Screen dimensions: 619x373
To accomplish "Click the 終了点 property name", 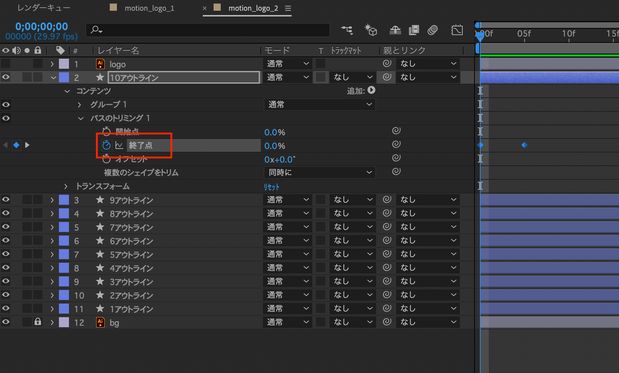I will coord(141,145).
